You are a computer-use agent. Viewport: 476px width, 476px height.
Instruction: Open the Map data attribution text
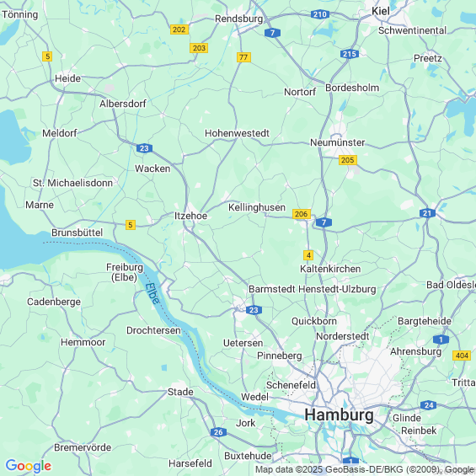365,469
